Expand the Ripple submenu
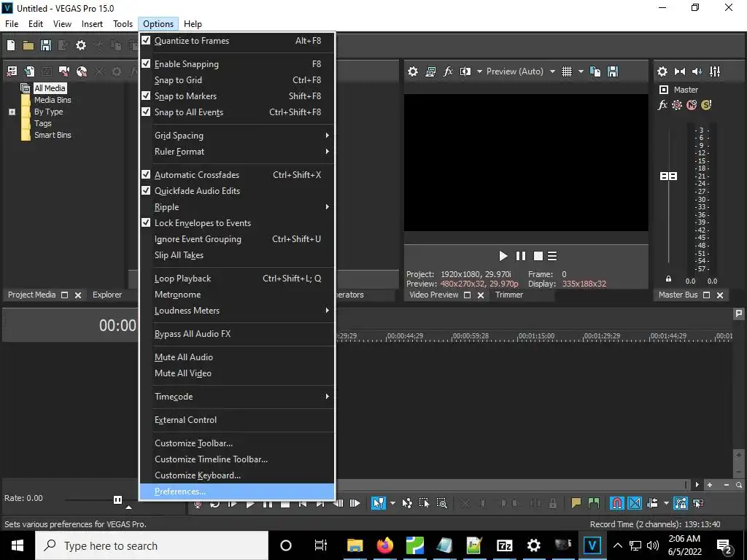The image size is (747, 560). pos(237,206)
